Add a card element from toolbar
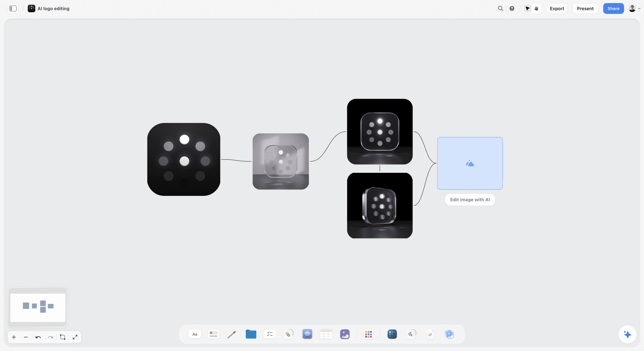This screenshot has width=644, height=351. (x=214, y=334)
